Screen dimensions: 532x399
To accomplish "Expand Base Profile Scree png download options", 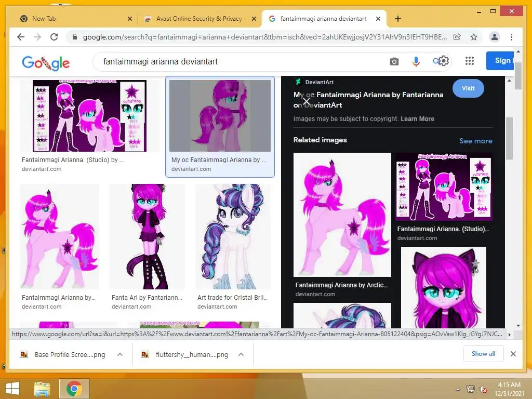I will [120, 354].
